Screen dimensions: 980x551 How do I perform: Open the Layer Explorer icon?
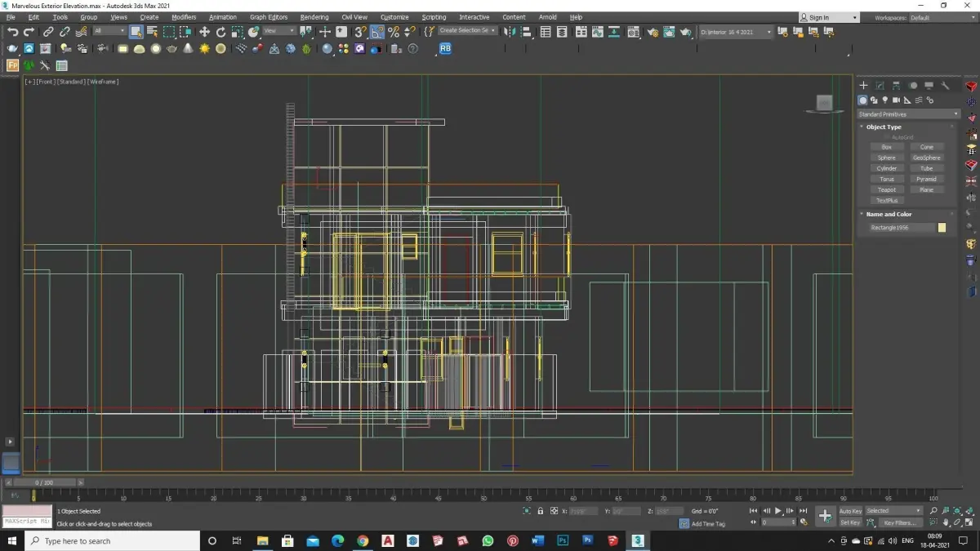(562, 32)
